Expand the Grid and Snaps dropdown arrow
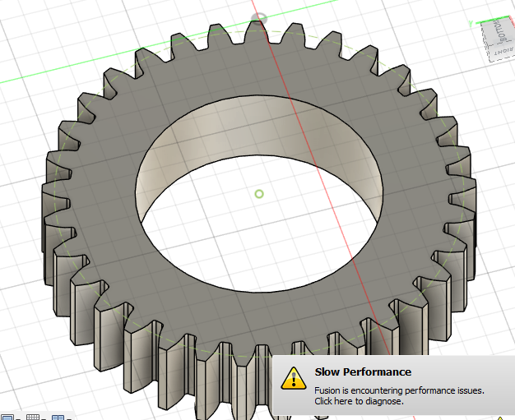 point(44,417)
